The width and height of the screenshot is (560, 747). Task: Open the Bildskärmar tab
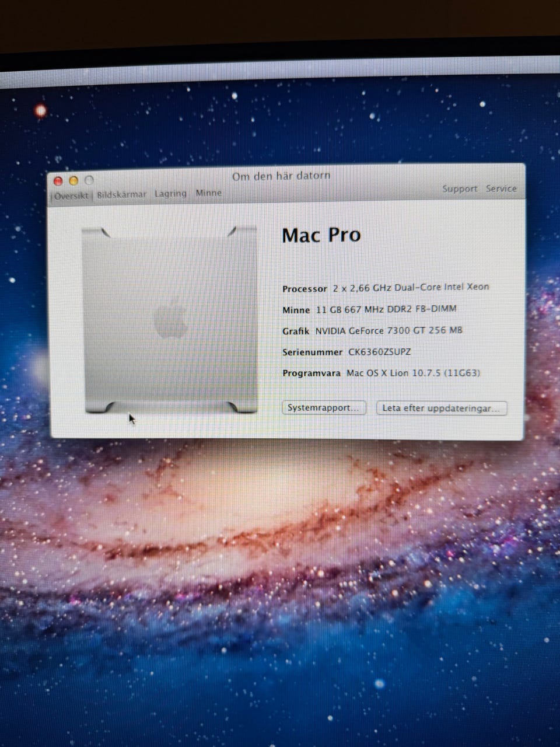121,194
